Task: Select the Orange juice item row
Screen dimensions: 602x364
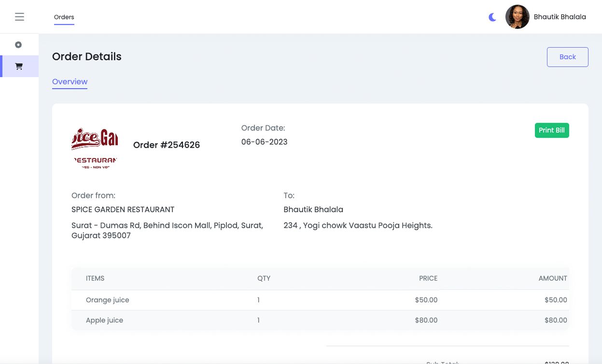Action: coord(108,300)
